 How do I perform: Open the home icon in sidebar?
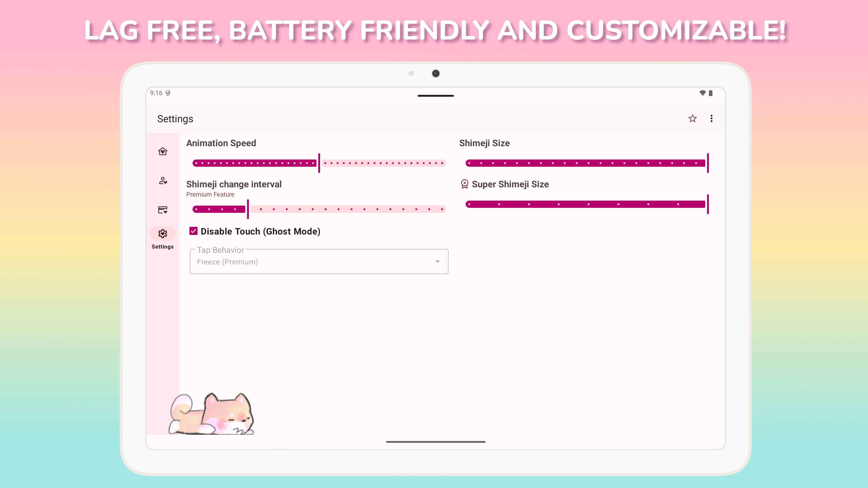(x=163, y=152)
